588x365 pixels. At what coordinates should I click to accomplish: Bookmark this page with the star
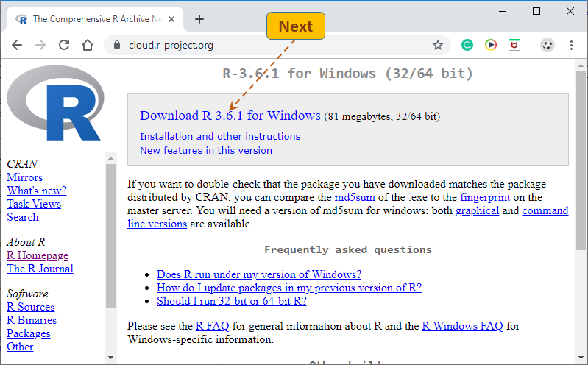point(438,46)
